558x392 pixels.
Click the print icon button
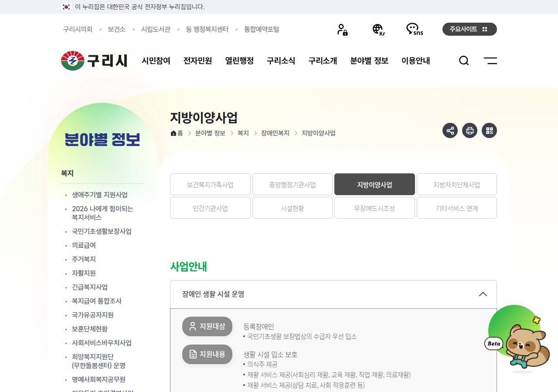(470, 131)
